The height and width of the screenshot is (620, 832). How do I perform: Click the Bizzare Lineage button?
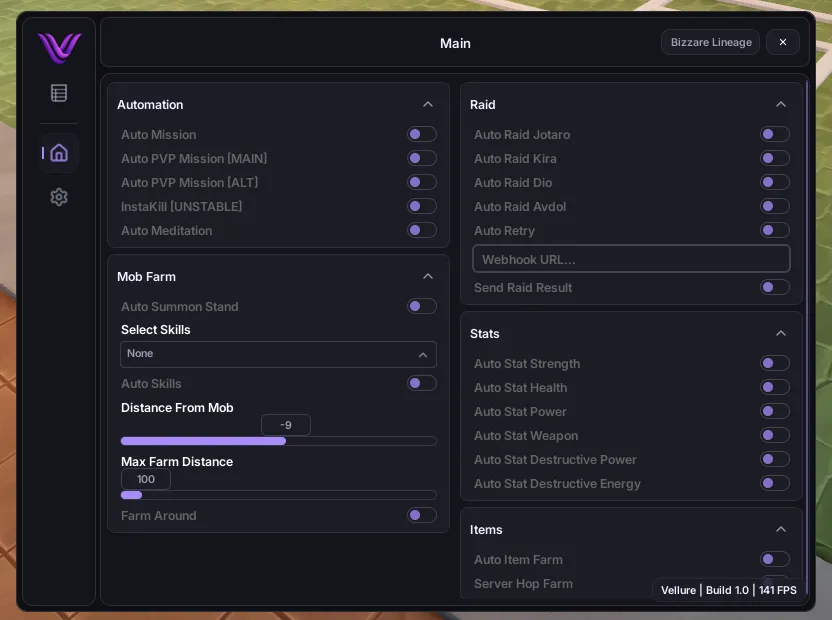710,42
